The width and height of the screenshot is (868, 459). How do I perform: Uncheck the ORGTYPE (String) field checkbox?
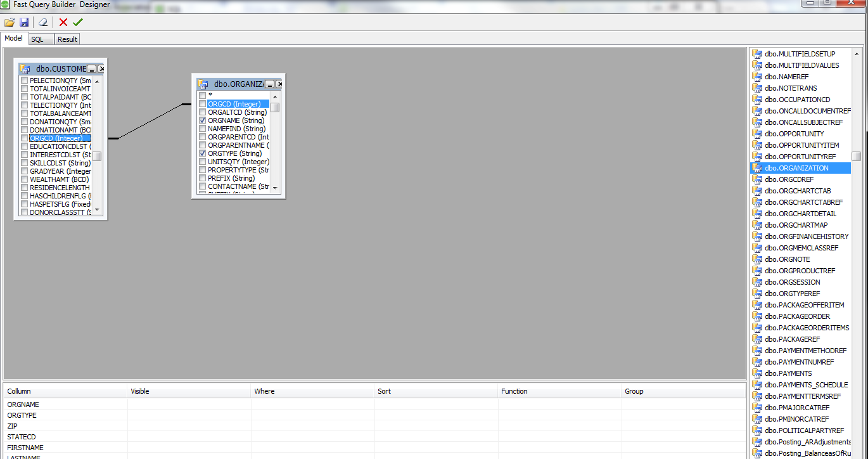pos(203,153)
